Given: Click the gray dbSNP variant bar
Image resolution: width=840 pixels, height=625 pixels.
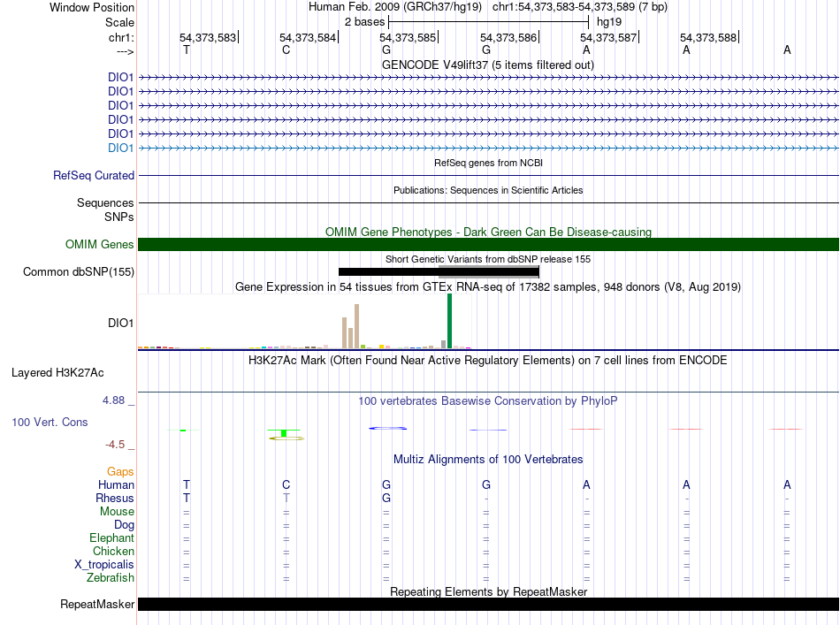Looking at the screenshot, I should 488,271.
